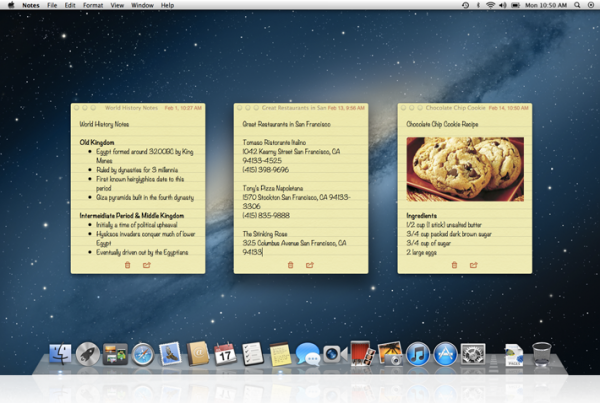
Task: Open the Apple menu
Action: (11, 5)
